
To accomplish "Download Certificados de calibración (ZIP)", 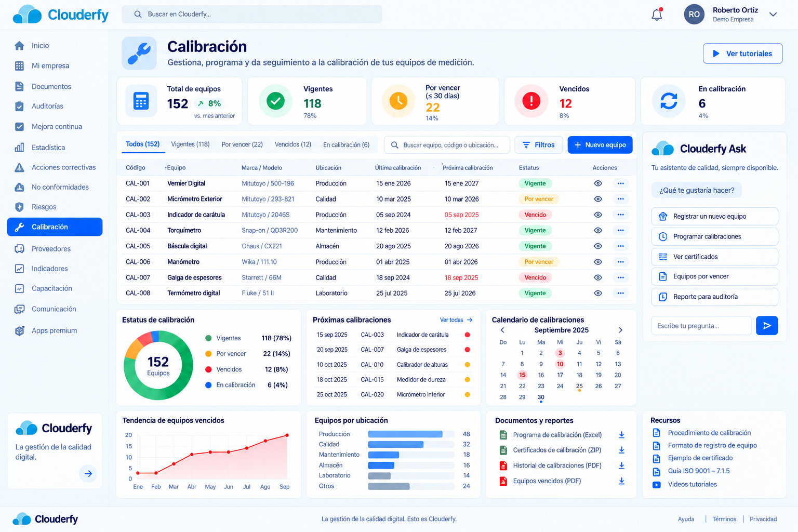I will pos(621,450).
